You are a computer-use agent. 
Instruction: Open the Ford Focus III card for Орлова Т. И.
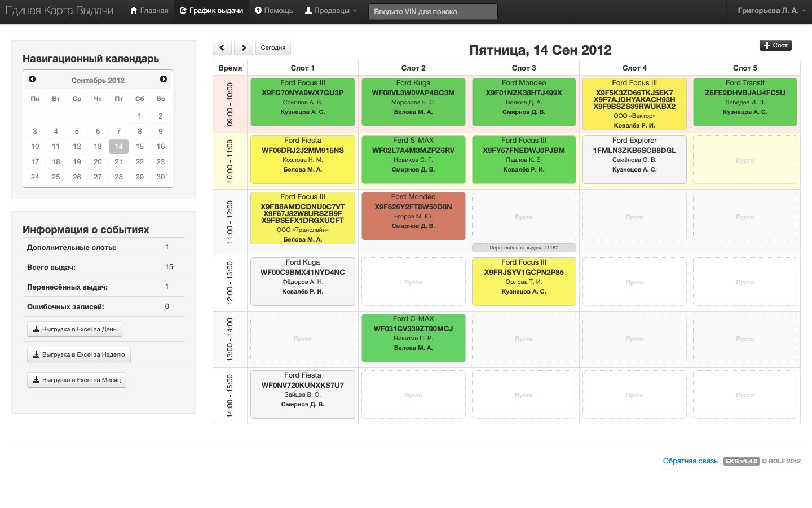[x=524, y=282]
